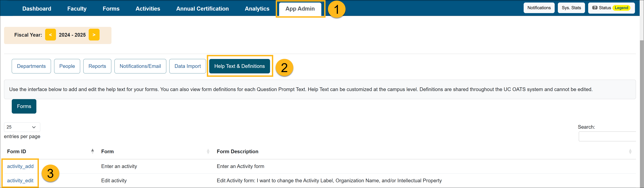Switch to the Dashboard tab
Screen dimensions: 644x188
(37, 8)
